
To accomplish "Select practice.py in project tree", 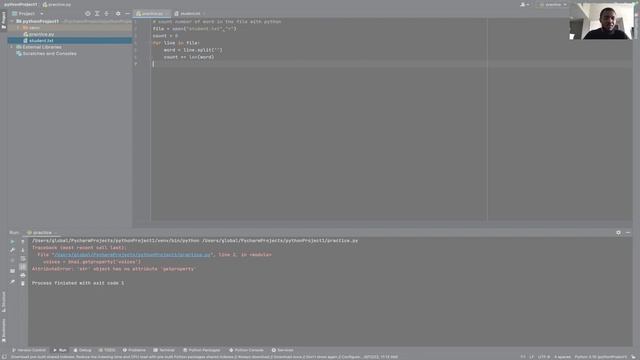I will pyautogui.click(x=41, y=34).
